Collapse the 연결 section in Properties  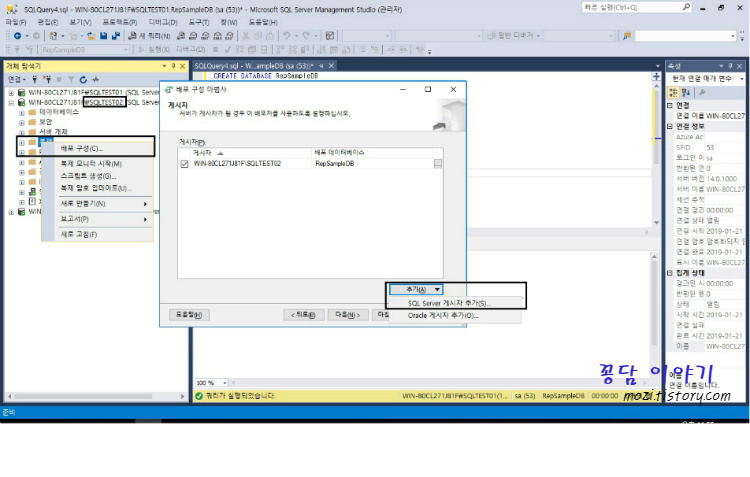tap(670, 105)
